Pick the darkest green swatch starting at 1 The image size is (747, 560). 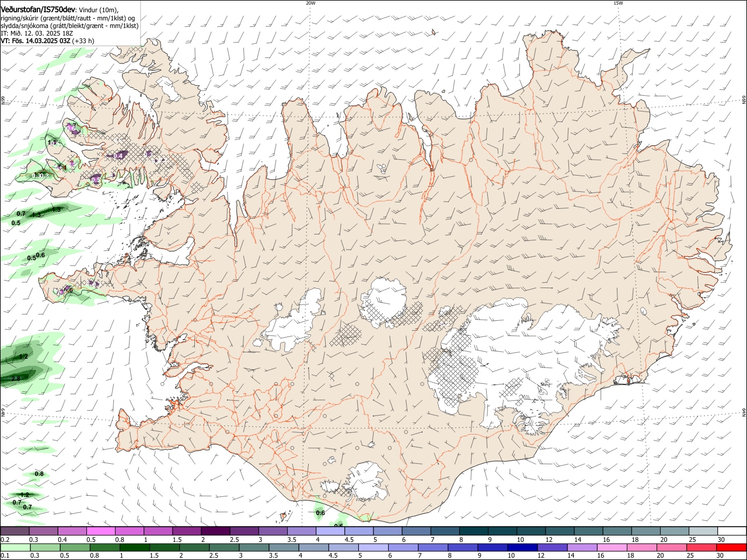tap(134, 548)
